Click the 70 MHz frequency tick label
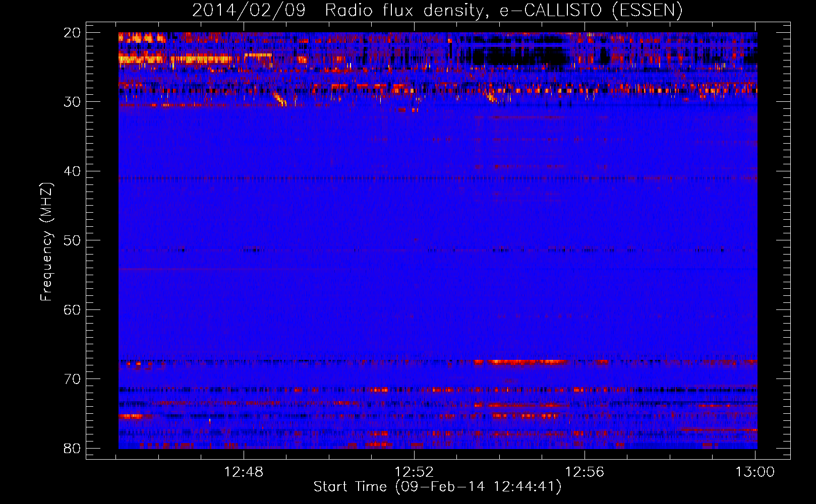The image size is (816, 504). pyautogui.click(x=72, y=379)
